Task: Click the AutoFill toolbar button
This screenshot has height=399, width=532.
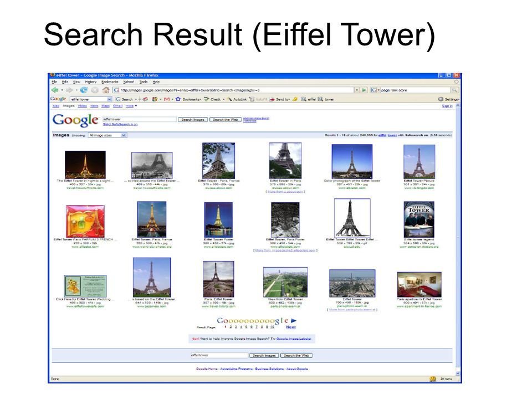Action: pyautogui.click(x=258, y=99)
